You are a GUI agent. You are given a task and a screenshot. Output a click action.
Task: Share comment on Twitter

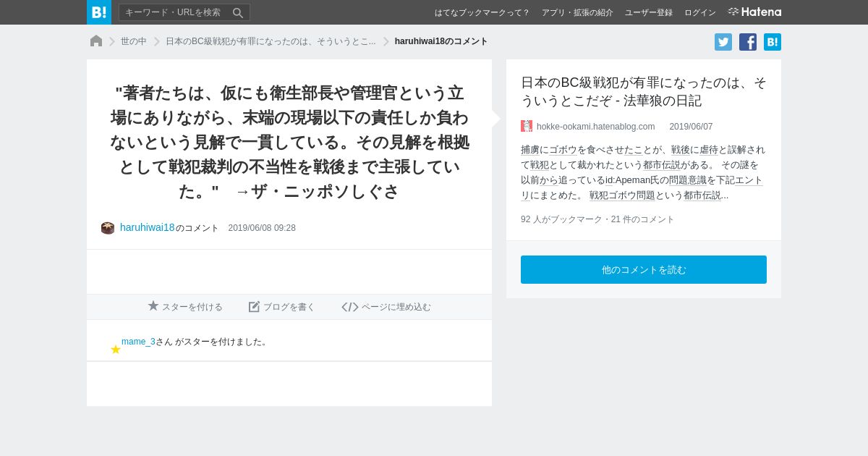click(x=723, y=42)
